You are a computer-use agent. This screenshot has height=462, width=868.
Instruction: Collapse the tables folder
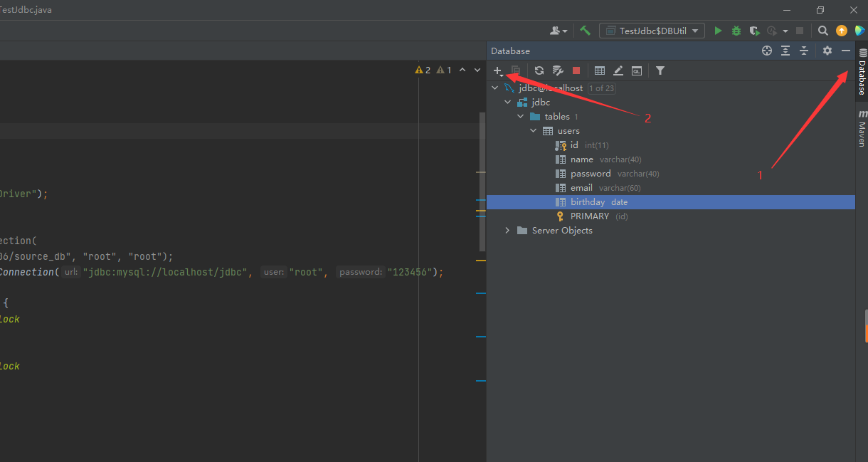(x=521, y=117)
